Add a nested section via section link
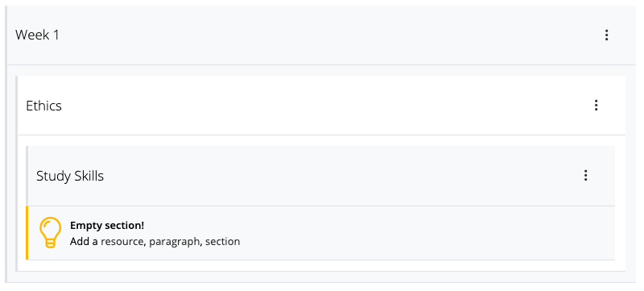The image size is (644, 291). tap(223, 242)
